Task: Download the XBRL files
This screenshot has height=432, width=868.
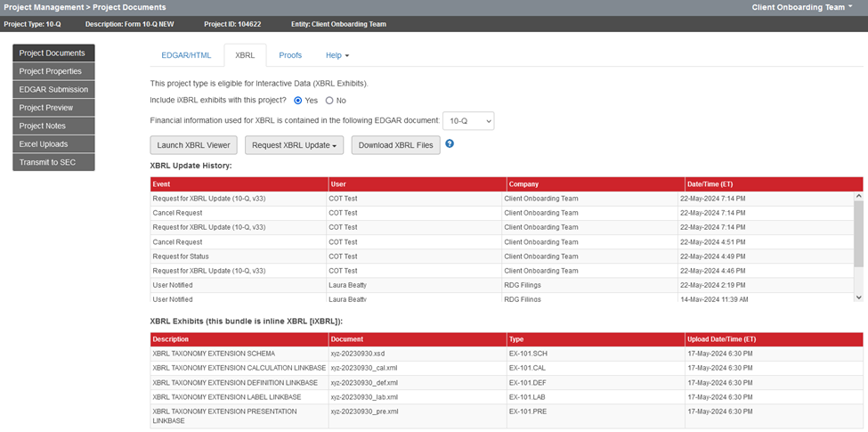Action: (x=395, y=145)
